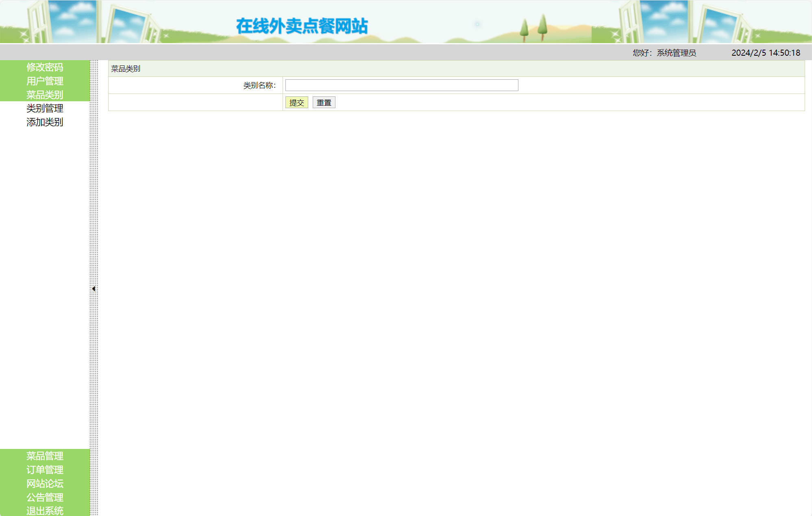This screenshot has height=516, width=812.
Task: Open the 订单管理 section
Action: (45, 470)
